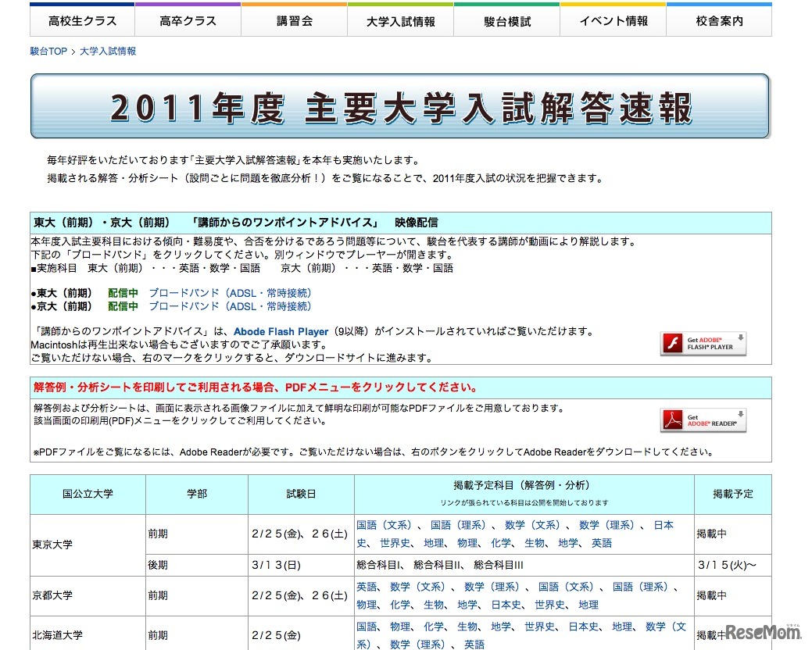Screen dimensions: 812x650
Task: Select the 駿台模試 tab
Action: point(506,20)
